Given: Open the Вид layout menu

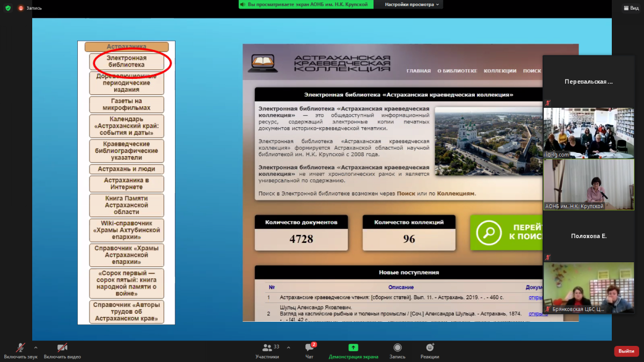Looking at the screenshot, I should tap(631, 8).
